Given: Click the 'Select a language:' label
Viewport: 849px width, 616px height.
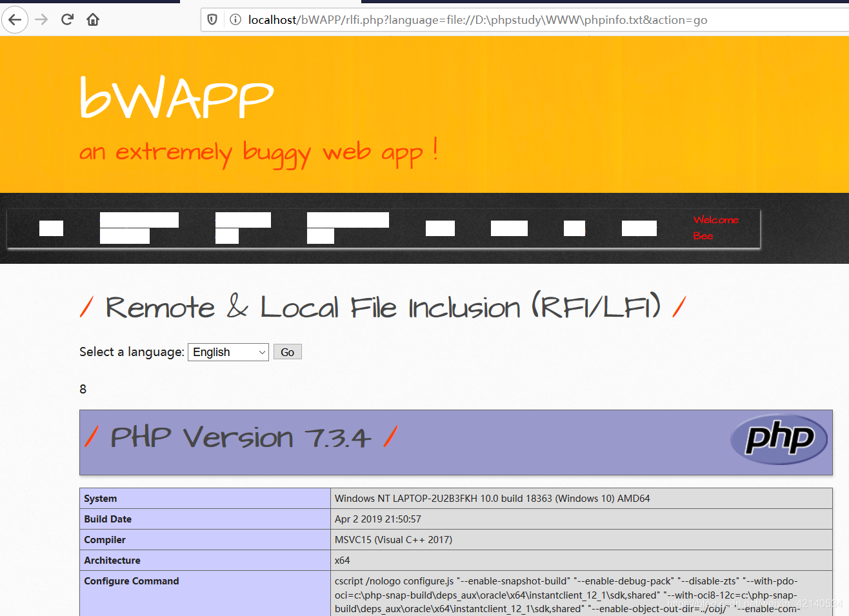Looking at the screenshot, I should pos(132,352).
